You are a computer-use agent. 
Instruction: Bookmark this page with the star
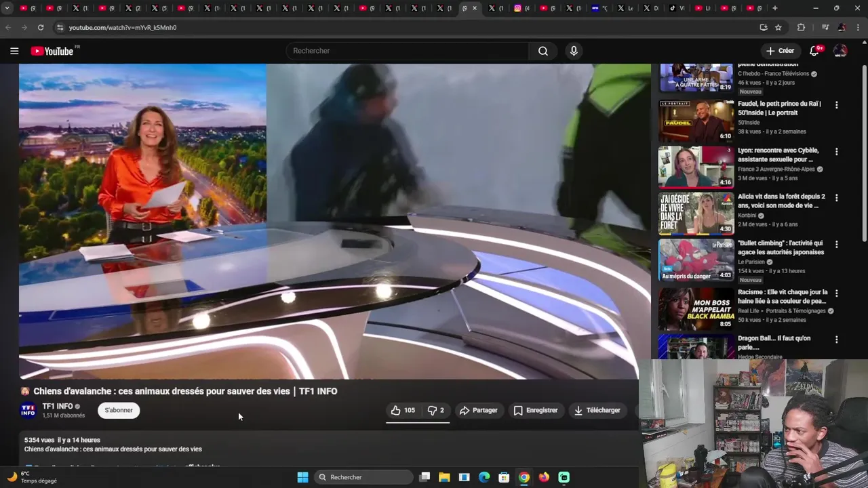click(x=778, y=27)
